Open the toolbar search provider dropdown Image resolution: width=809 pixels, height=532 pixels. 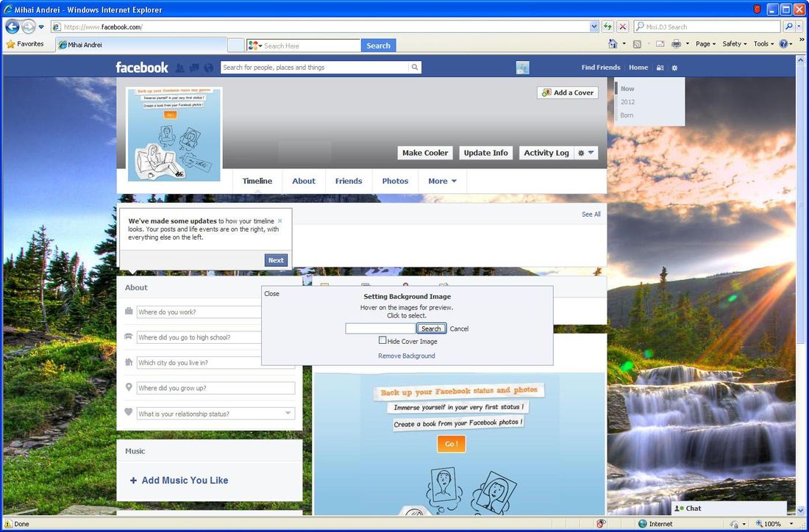[x=255, y=46]
